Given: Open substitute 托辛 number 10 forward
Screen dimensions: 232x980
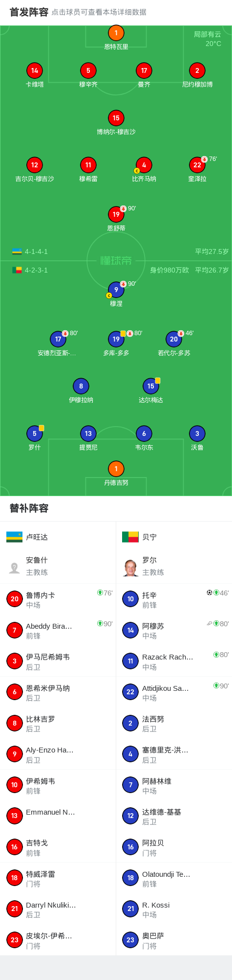Looking at the screenshot, I should coord(174,599).
